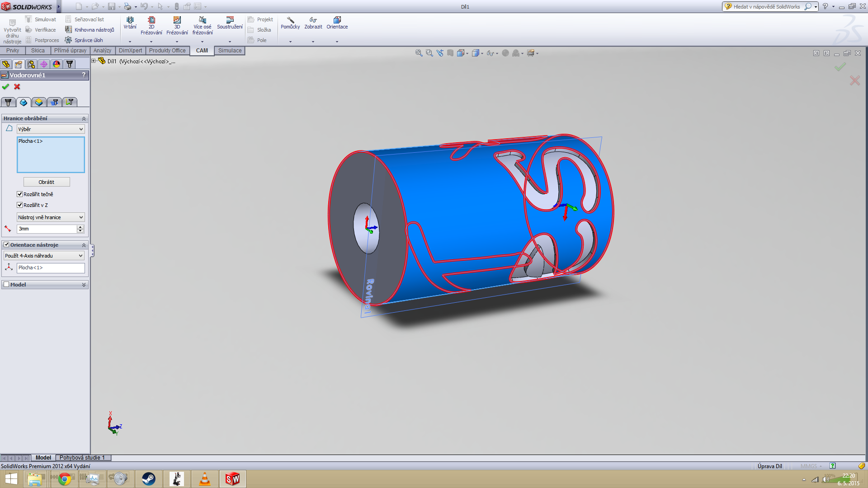
Task: Collapse the Hranice obrábění section
Action: point(84,118)
